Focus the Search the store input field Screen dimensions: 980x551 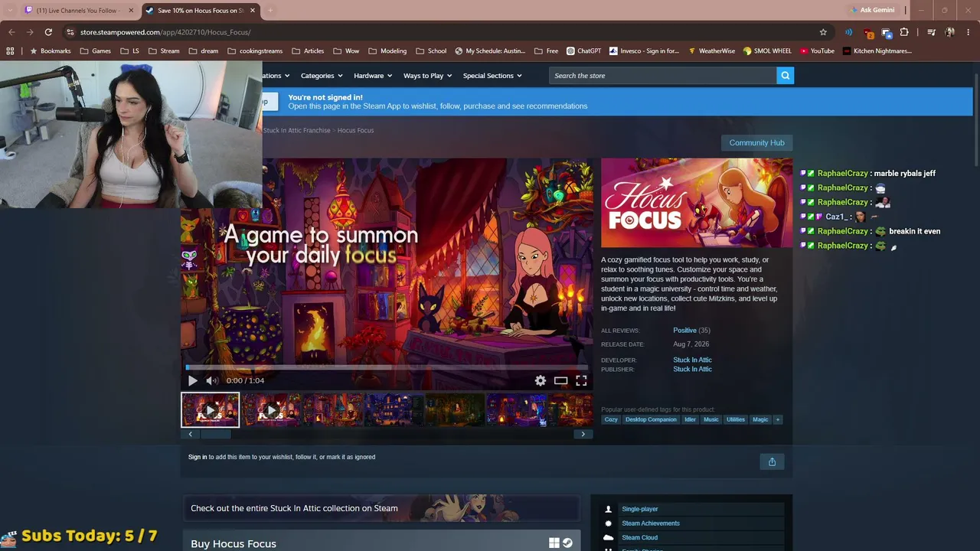click(x=662, y=75)
